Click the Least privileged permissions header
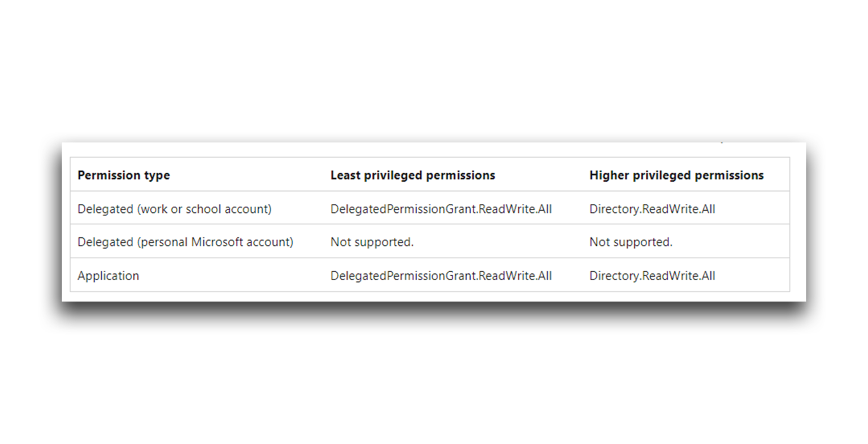The image size is (868, 444). pos(413,175)
